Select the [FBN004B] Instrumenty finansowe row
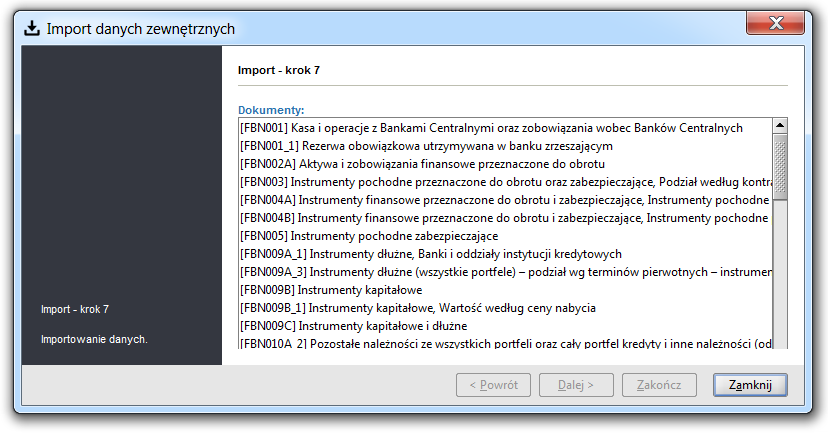Image resolution: width=828 pixels, height=436 pixels. point(505,217)
